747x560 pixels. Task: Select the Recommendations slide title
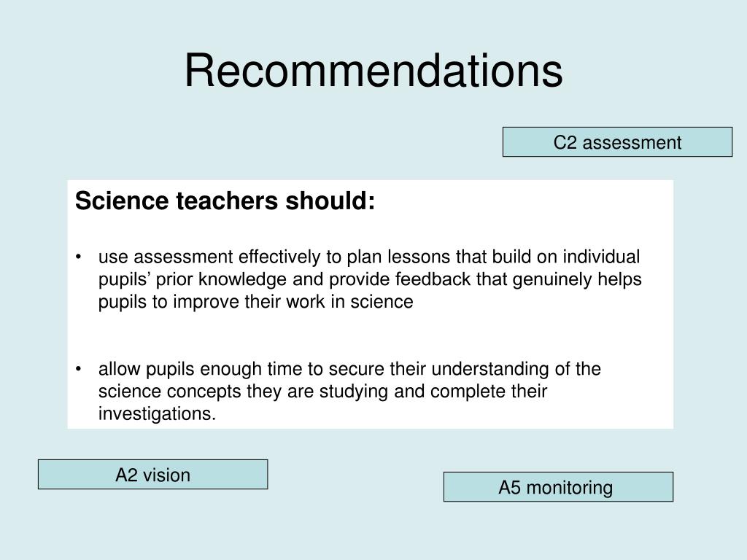point(373,71)
